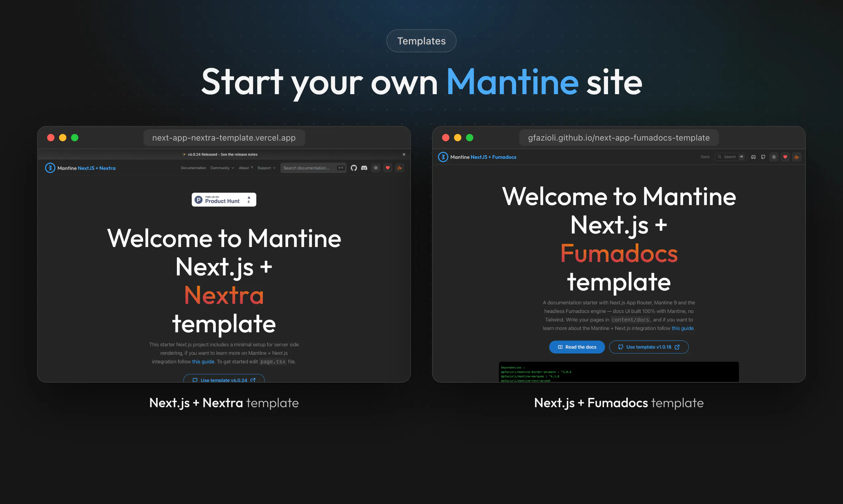Click coffee cup icon in Fumadocs header
The image size is (843, 504).
pyautogui.click(x=796, y=157)
